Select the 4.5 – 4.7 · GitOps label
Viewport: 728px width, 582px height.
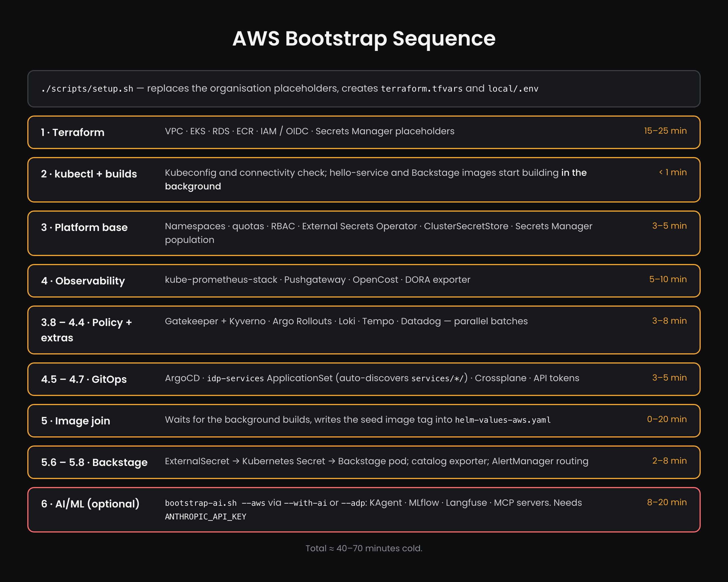84,379
